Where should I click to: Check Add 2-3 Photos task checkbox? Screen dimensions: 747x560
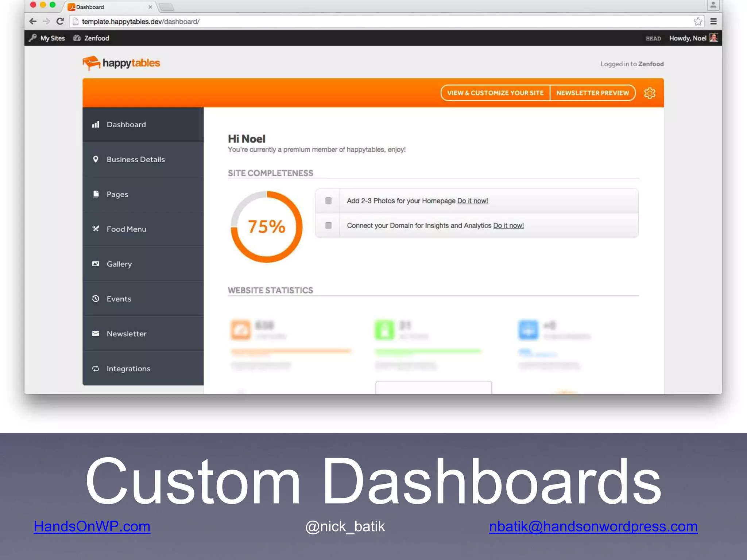click(x=328, y=201)
